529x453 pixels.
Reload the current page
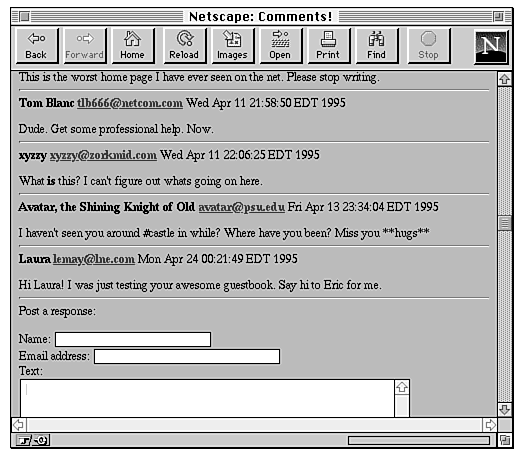[x=185, y=46]
